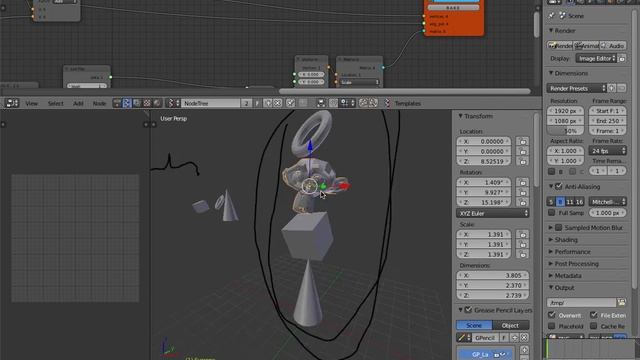Click the add preset plus icon beside Render Presets
Screen dimensions: 640x360
point(611,88)
